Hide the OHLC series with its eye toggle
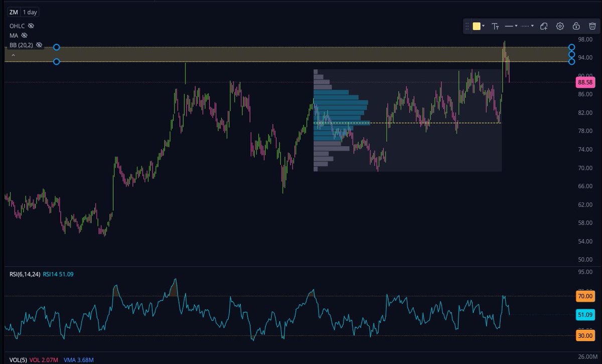 tap(31, 25)
